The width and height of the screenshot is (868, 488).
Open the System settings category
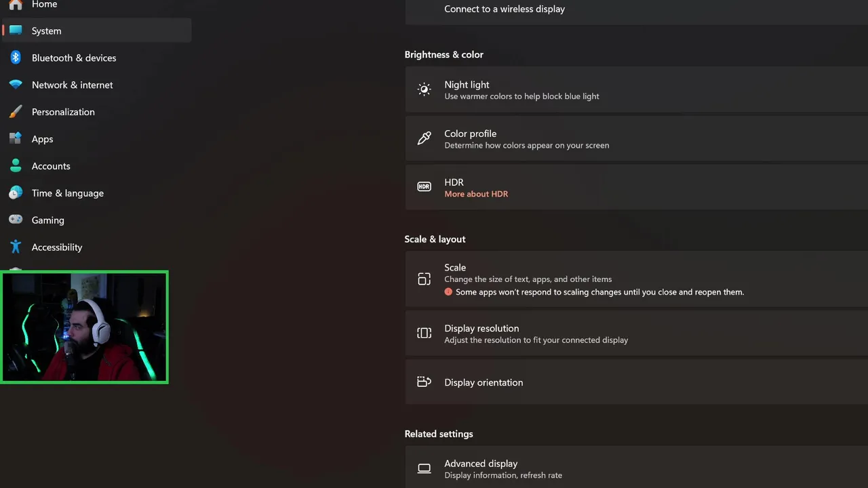[46, 31]
